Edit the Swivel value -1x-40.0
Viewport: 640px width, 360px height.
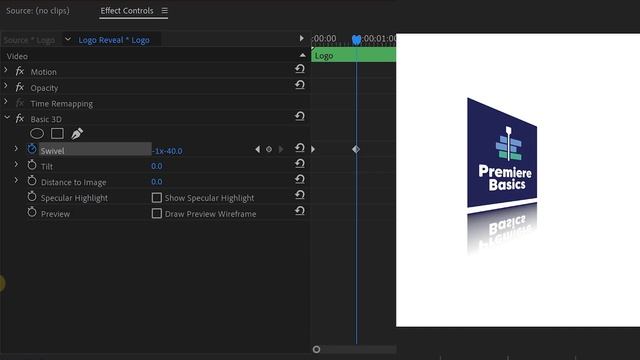tap(167, 151)
